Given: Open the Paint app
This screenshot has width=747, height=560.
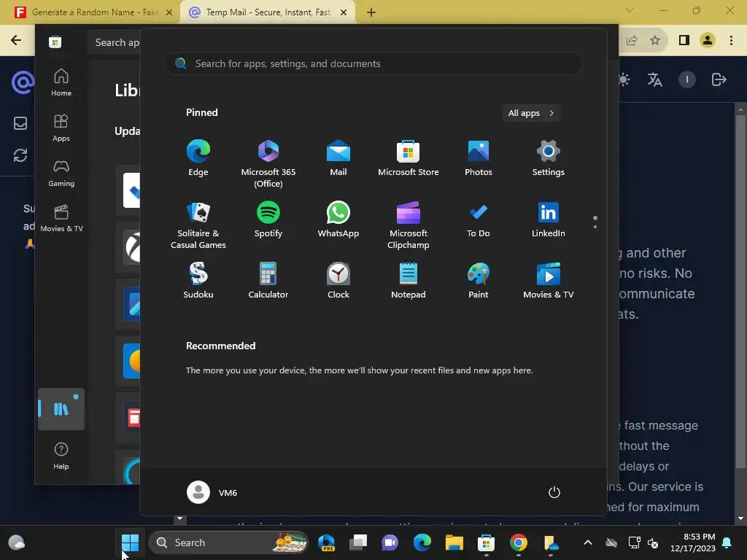Looking at the screenshot, I should coord(479,281).
